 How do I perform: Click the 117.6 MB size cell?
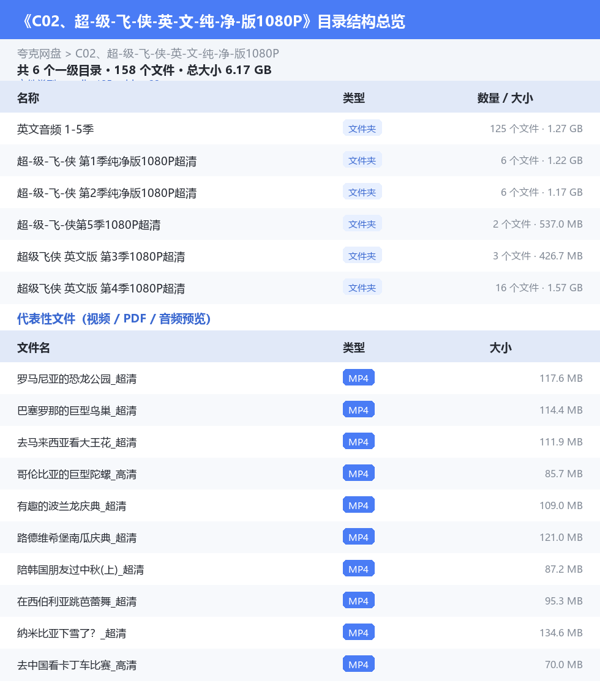coord(561,378)
